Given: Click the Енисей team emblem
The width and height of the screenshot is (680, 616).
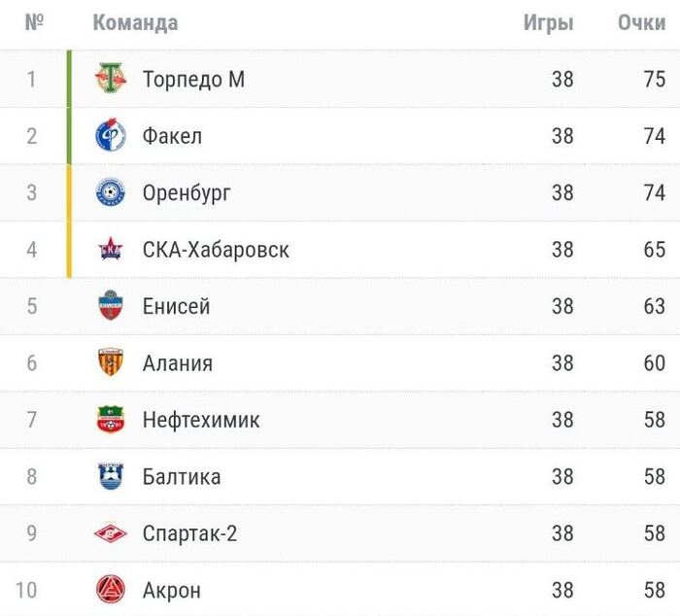Looking at the screenshot, I should (111, 306).
